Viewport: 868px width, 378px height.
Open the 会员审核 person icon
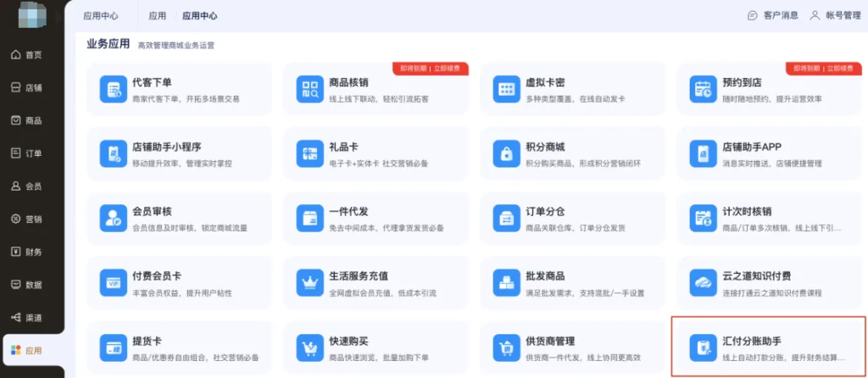click(x=114, y=218)
